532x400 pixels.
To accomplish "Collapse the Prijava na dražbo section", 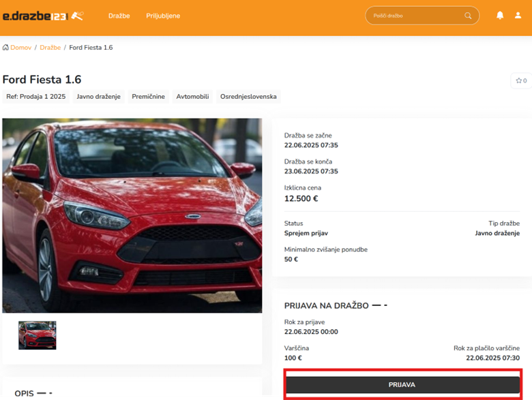I will point(379,305).
